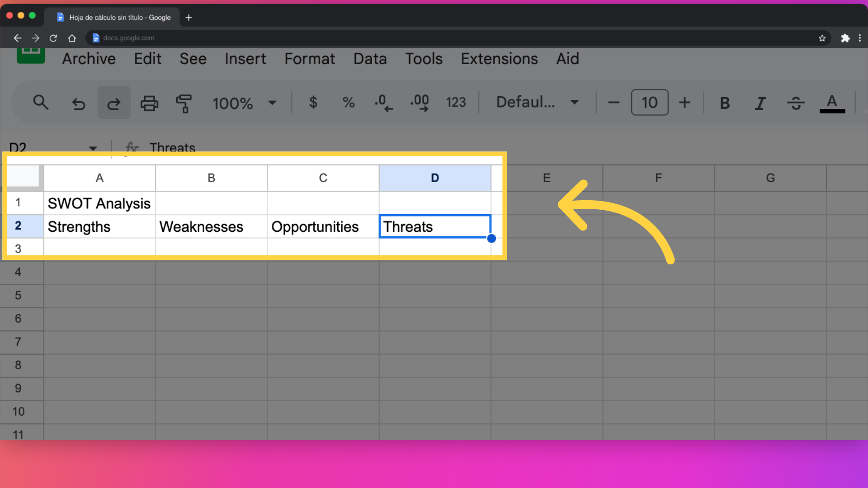
Task: Click the Strikethrough formatting icon
Action: pos(795,103)
